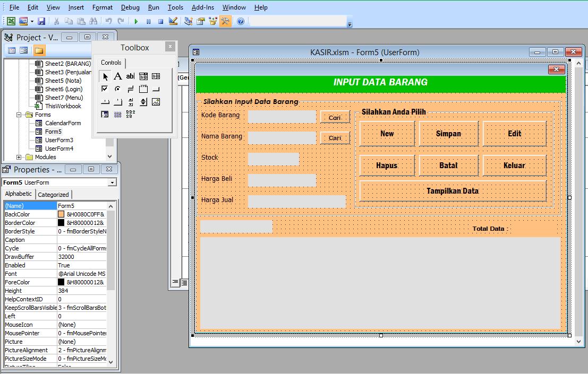Select the ComboBox control in the Toolbox
588x374 pixels.
point(143,76)
